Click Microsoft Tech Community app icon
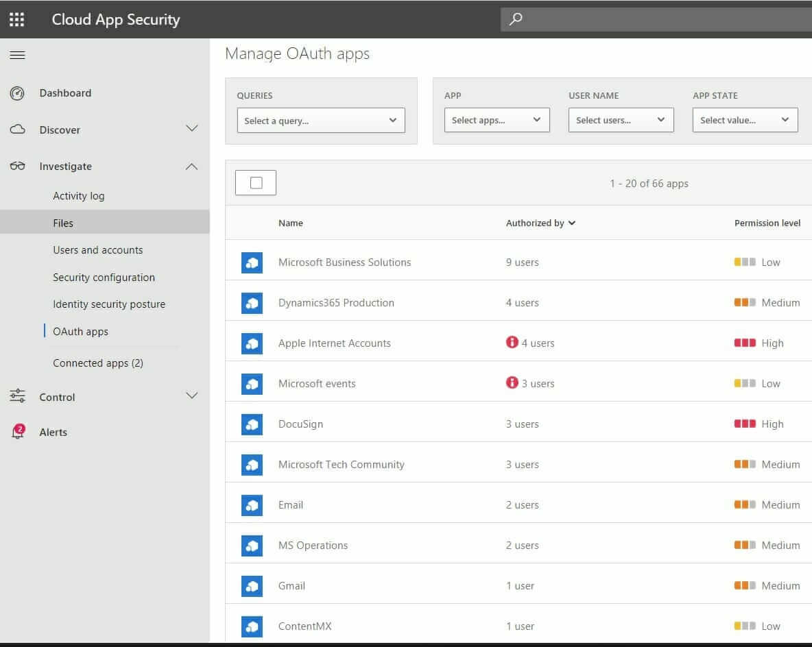 252,464
